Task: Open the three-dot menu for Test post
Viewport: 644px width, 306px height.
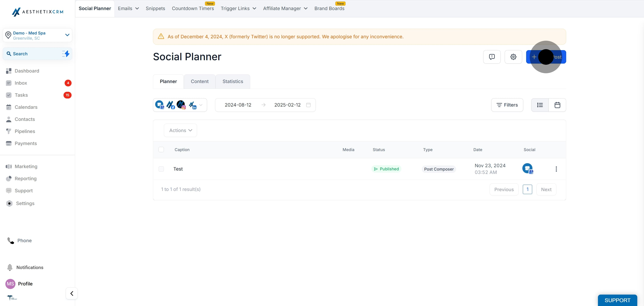Action: 556,169
